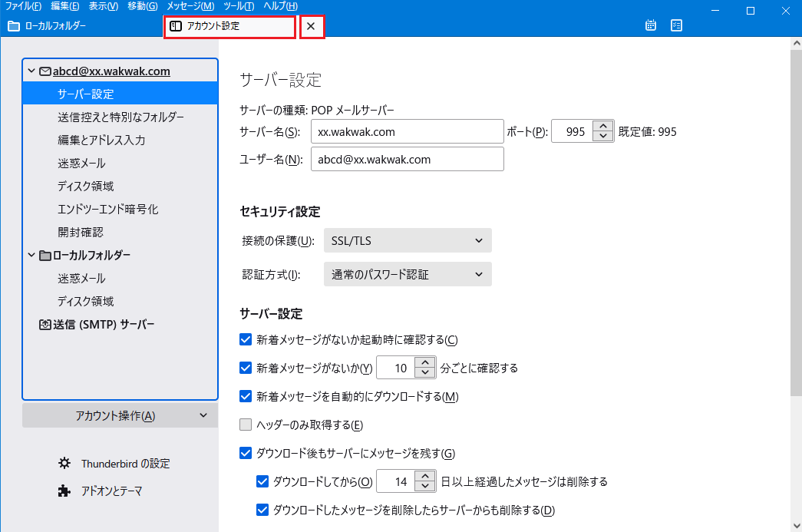This screenshot has width=802, height=532.
Task: Click the outbox icon beside 送信 (SMTP) サーバー
Action: point(45,324)
